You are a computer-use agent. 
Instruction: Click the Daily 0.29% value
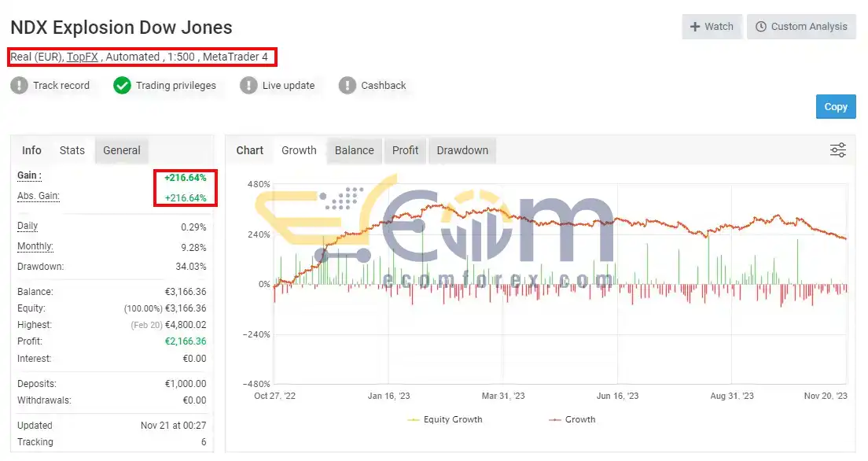193,227
